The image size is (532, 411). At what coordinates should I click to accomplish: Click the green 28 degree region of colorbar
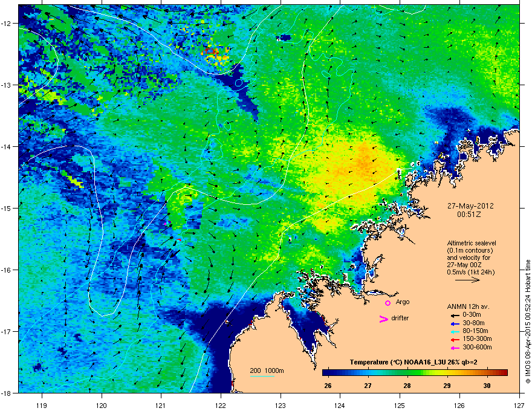pyautogui.click(x=407, y=373)
